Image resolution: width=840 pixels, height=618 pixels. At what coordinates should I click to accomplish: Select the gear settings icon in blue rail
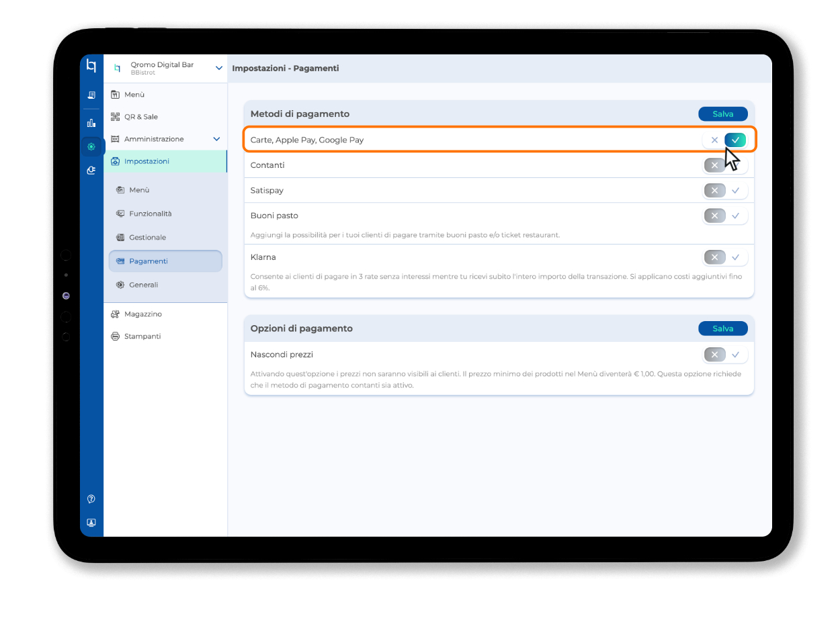click(92, 146)
